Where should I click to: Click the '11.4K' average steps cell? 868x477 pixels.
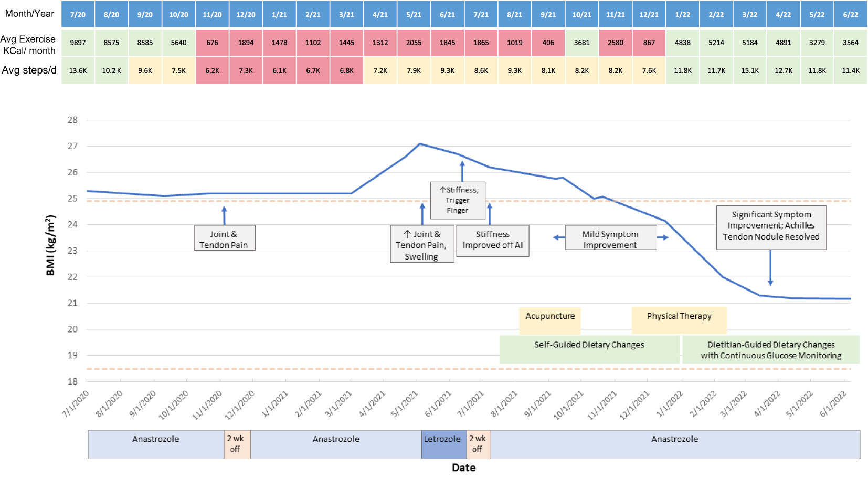click(850, 70)
